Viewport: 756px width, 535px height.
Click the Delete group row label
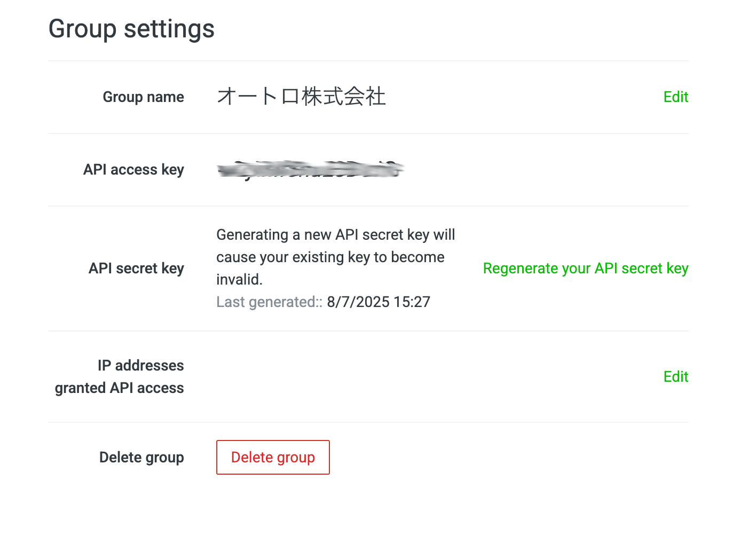point(141,457)
